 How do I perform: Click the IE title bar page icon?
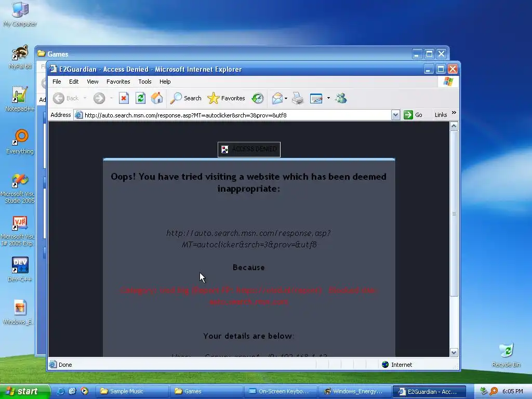(54, 69)
